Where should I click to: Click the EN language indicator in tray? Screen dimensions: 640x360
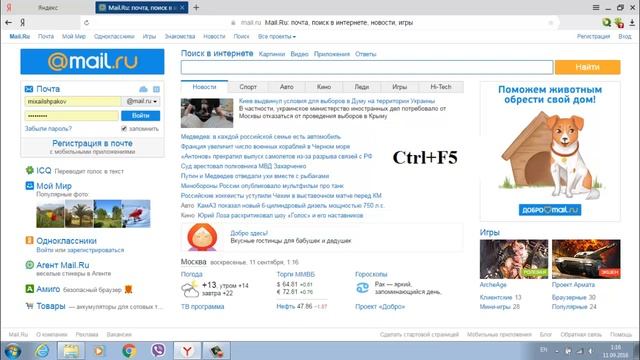pos(544,350)
